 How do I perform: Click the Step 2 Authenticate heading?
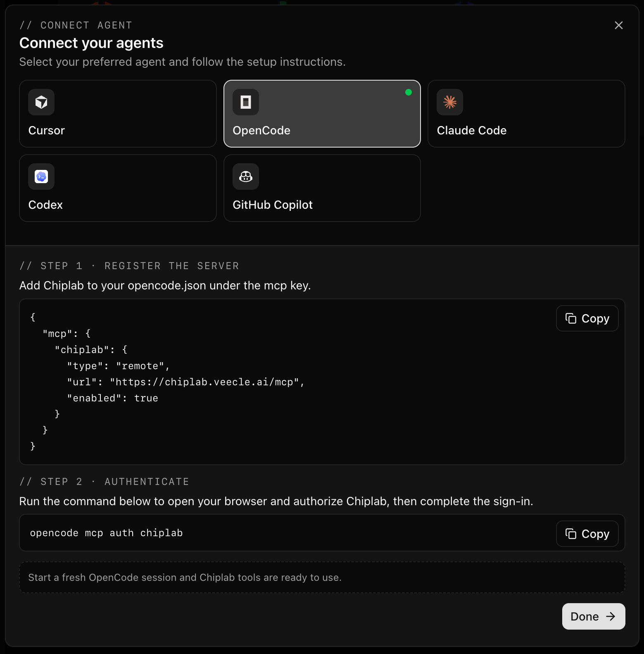[x=105, y=482]
